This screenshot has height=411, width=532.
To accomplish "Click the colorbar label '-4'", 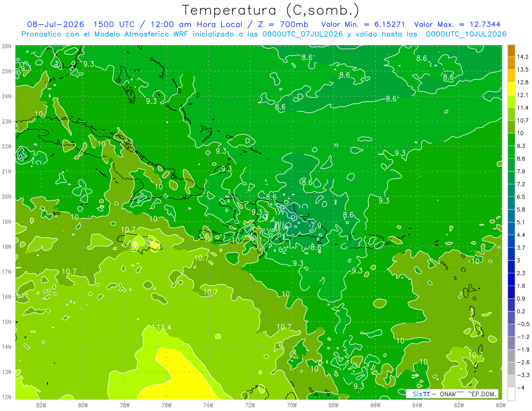I will (520, 388).
